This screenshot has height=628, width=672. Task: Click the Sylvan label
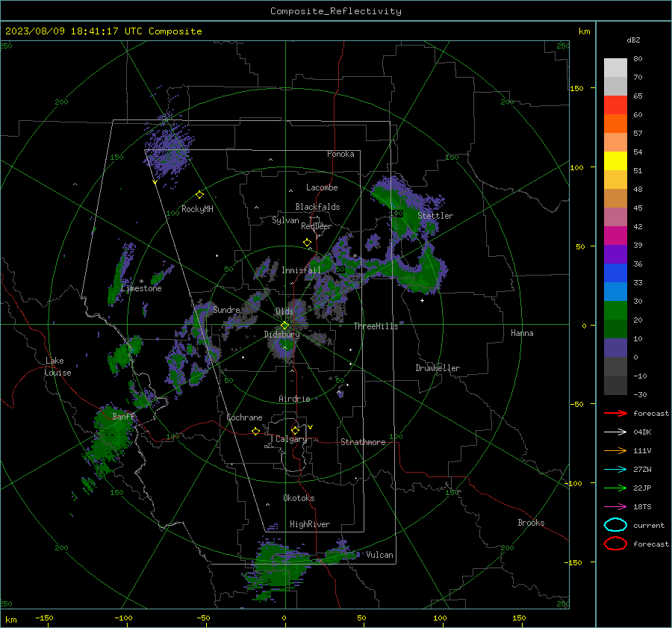[x=285, y=220]
